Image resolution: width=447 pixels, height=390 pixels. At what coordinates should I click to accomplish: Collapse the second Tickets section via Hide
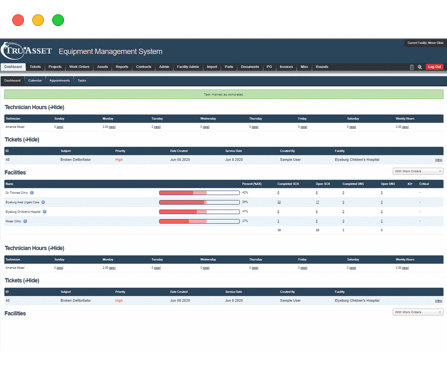[31, 280]
